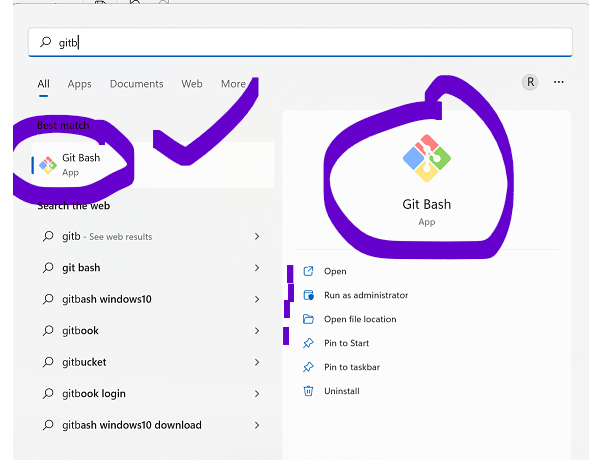The image size is (589, 460).
Task: Click search icon beside 'gitbook login'
Action: (48, 394)
